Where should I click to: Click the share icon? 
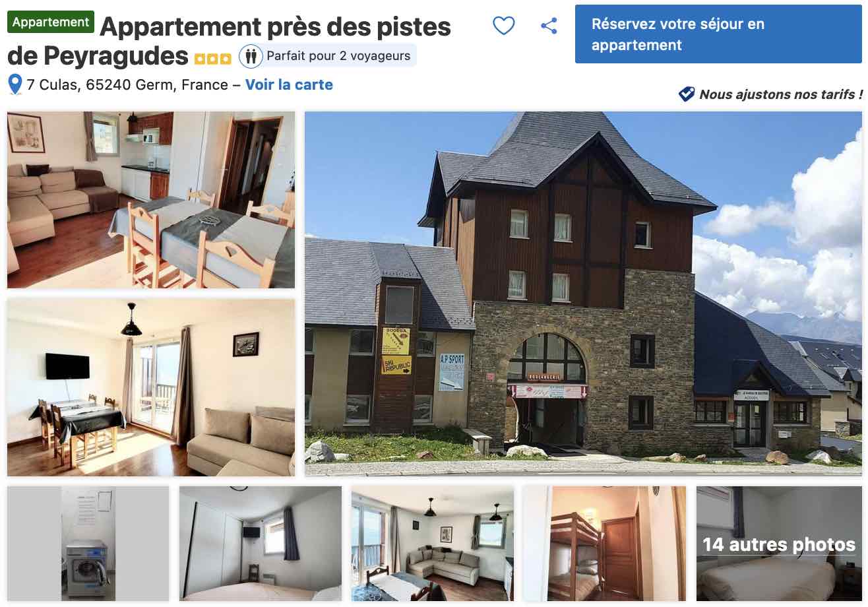549,26
